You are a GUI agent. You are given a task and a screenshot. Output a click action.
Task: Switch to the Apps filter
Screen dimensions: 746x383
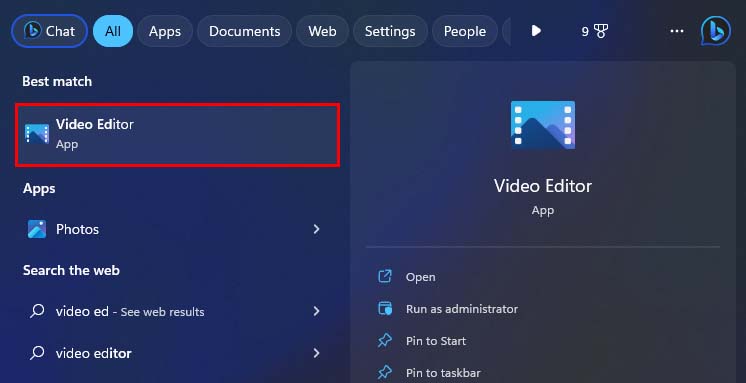(x=165, y=31)
